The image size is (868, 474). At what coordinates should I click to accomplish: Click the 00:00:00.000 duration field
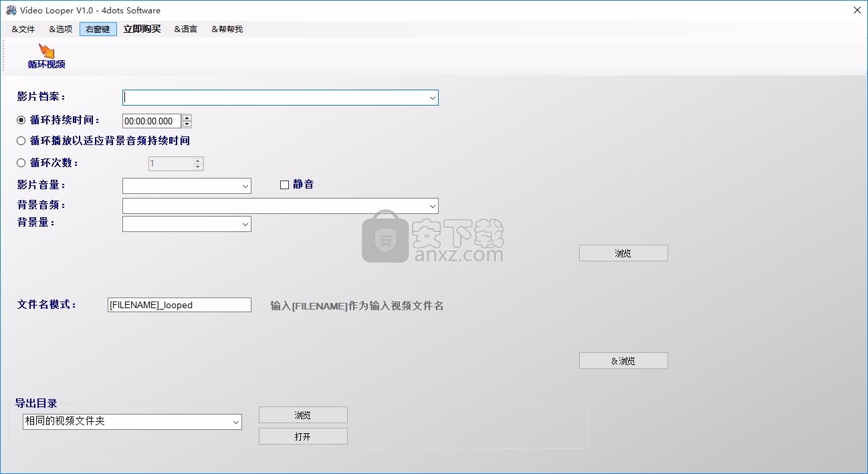pos(152,121)
